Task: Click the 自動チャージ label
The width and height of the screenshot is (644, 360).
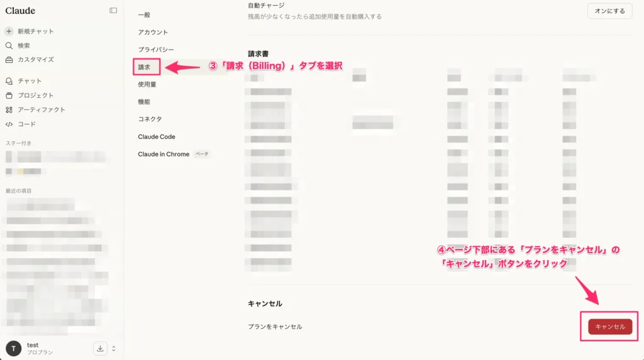Action: 266,5
